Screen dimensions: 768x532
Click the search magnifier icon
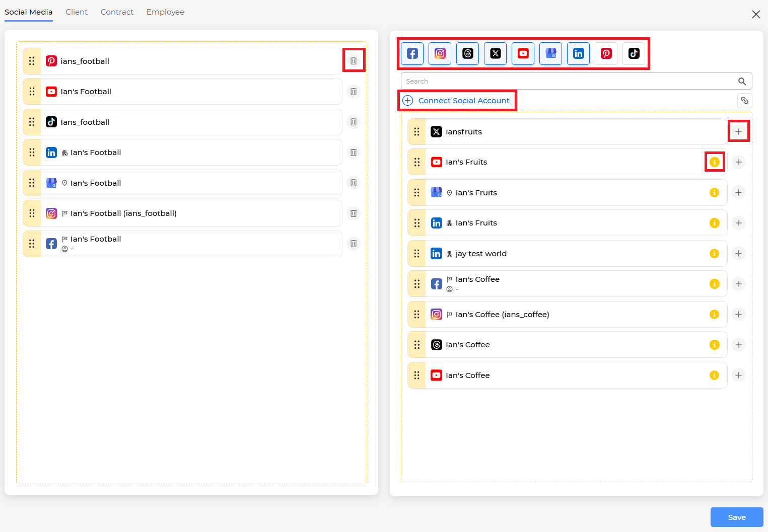(x=742, y=81)
